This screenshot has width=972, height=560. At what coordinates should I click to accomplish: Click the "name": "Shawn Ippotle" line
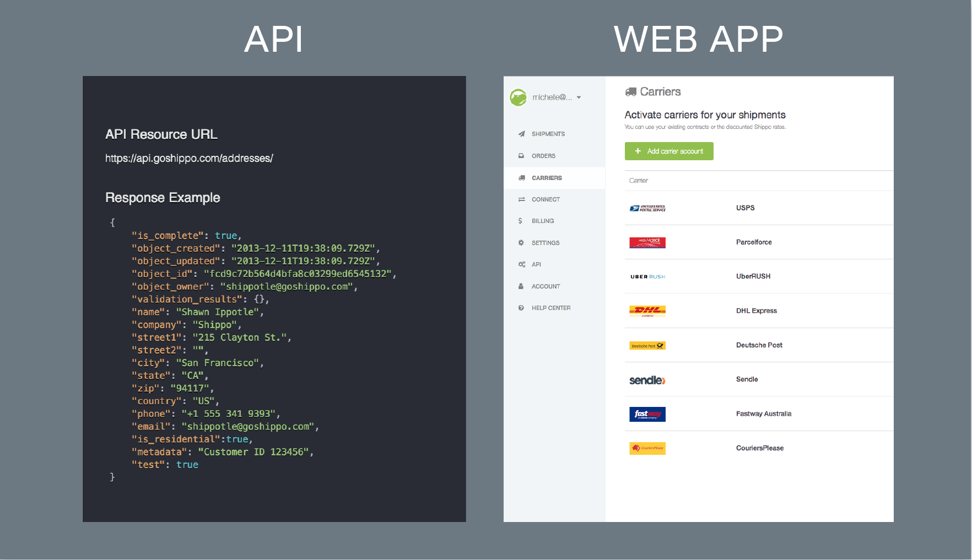tap(197, 312)
